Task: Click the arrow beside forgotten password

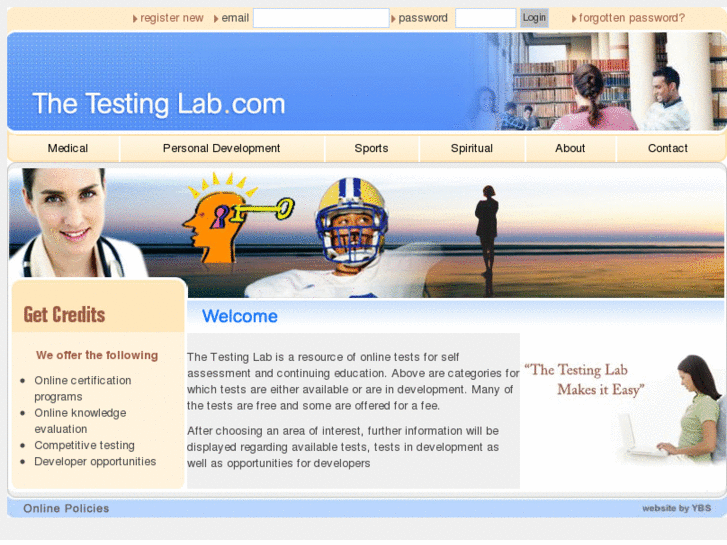Action: (574, 19)
